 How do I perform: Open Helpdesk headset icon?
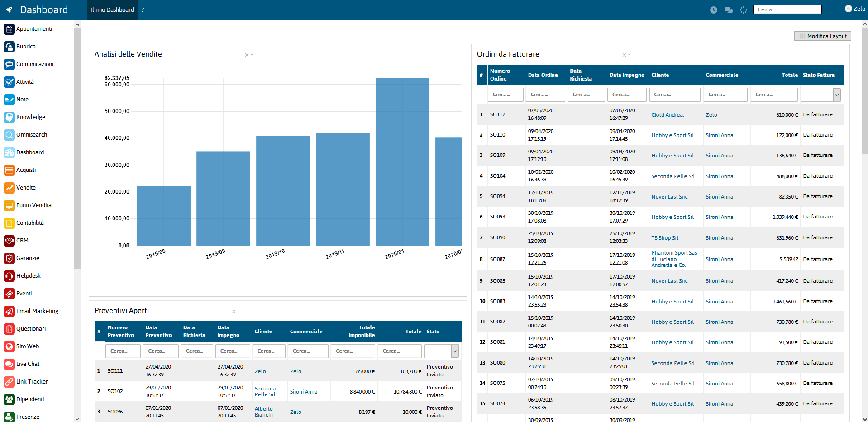9,276
